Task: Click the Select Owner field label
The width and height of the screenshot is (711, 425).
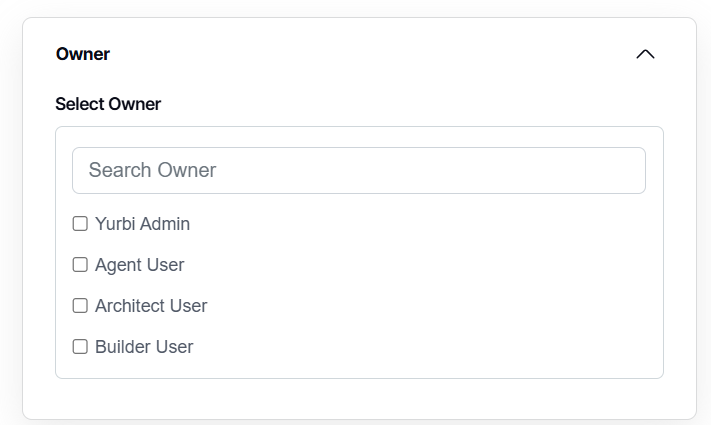Action: 108,104
